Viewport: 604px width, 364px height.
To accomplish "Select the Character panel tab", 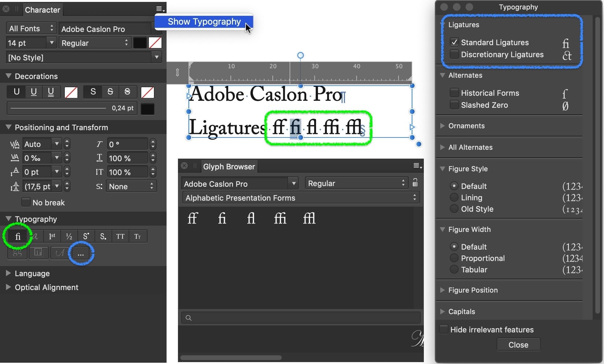I will 42,10.
